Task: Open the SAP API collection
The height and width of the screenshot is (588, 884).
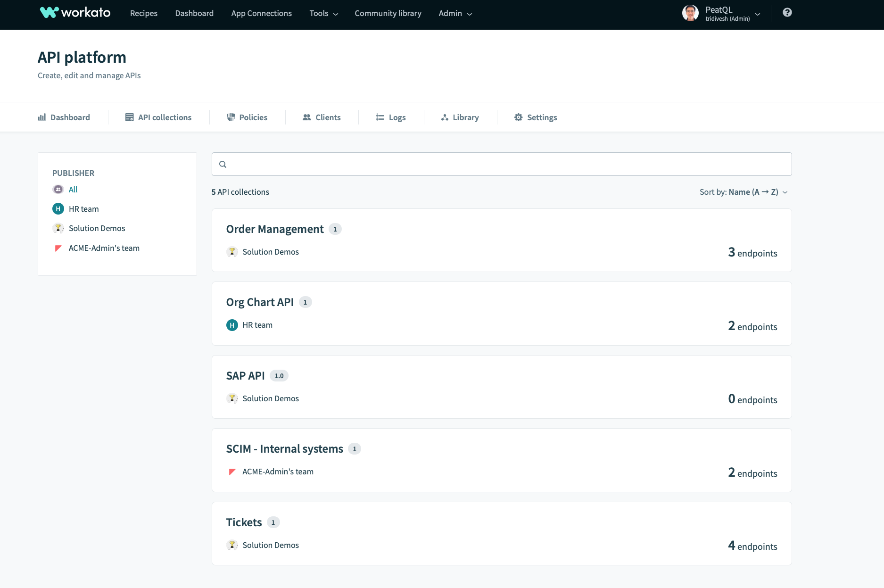Action: pyautogui.click(x=245, y=376)
